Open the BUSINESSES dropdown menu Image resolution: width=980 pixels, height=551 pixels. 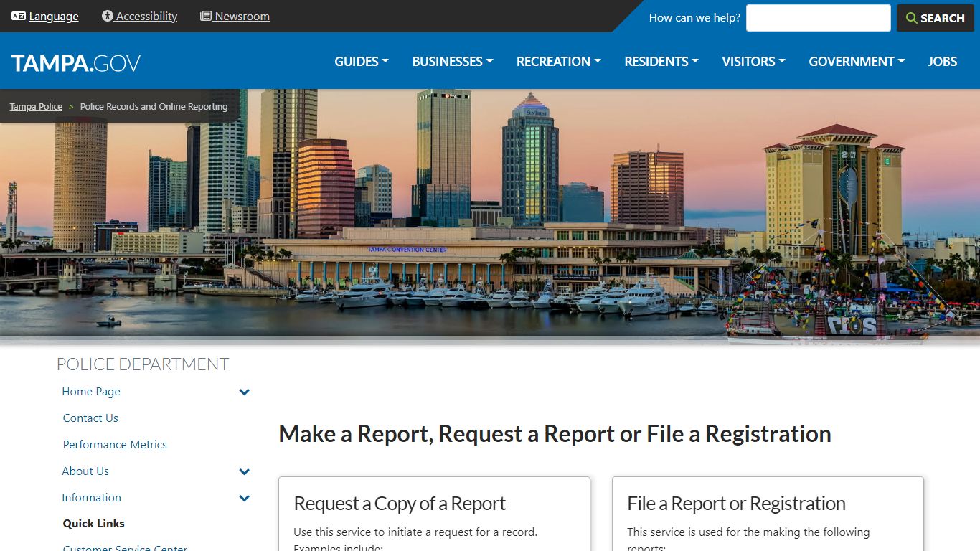(453, 62)
